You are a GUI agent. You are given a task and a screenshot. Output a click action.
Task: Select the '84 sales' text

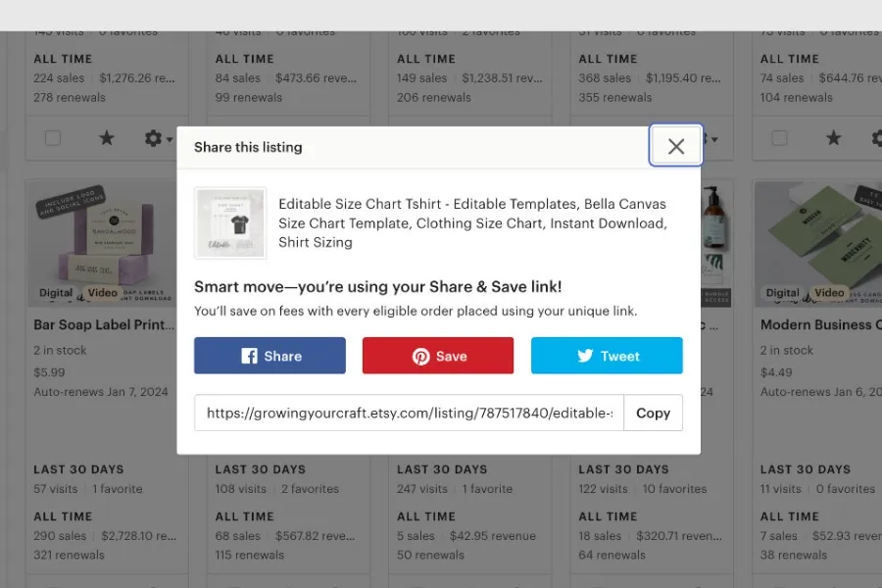[238, 78]
